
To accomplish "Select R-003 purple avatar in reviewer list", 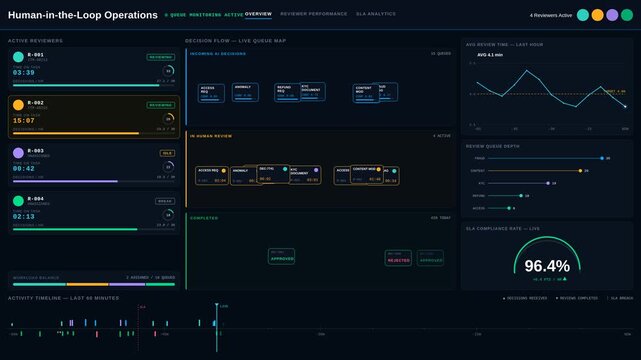I will coord(18,153).
